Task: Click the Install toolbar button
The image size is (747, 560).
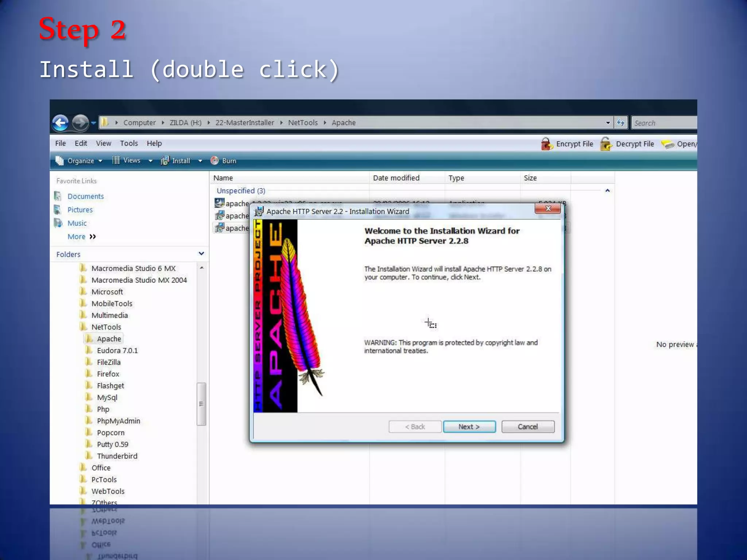Action: point(176,161)
